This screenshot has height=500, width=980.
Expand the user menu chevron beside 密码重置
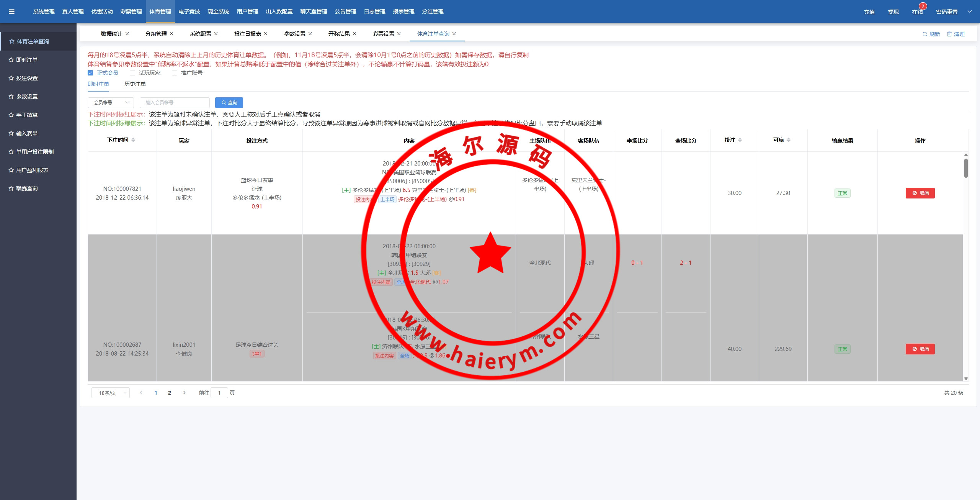coord(970,11)
